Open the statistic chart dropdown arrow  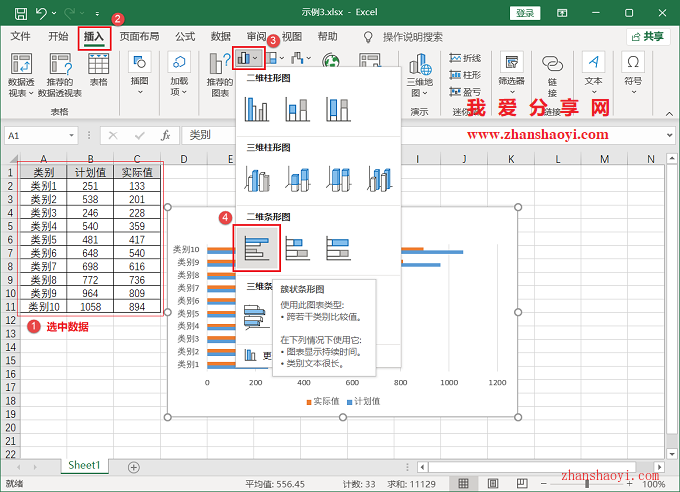(308, 58)
